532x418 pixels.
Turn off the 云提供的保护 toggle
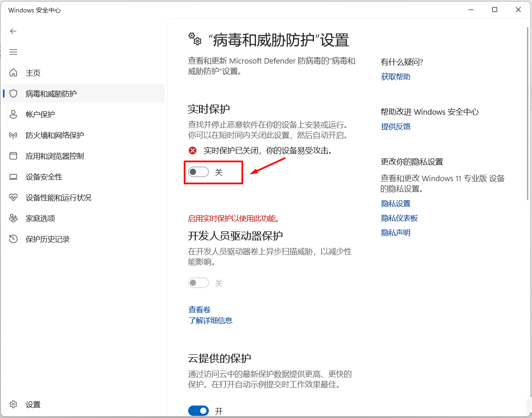199,411
